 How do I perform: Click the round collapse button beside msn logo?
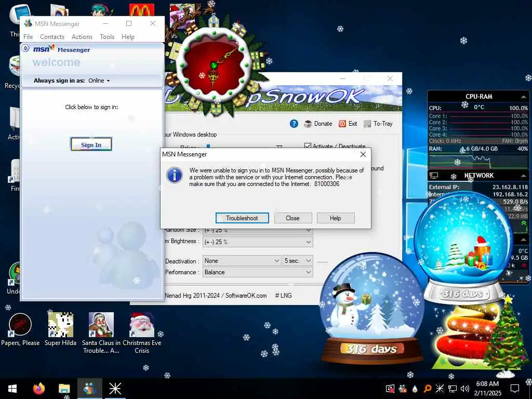(x=25, y=48)
